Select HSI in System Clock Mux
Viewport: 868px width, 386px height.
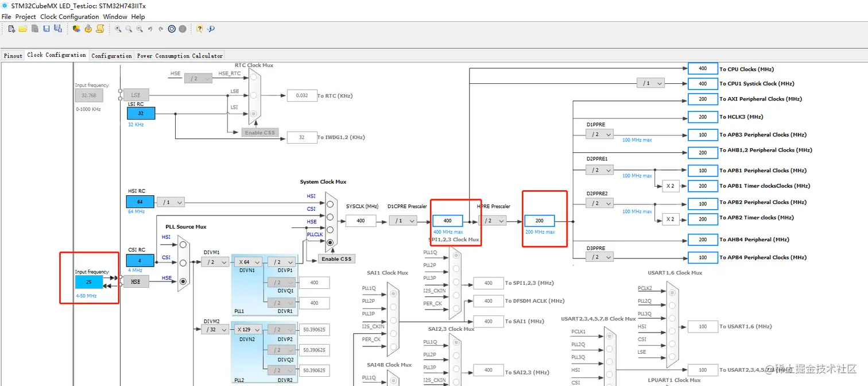tap(330, 203)
